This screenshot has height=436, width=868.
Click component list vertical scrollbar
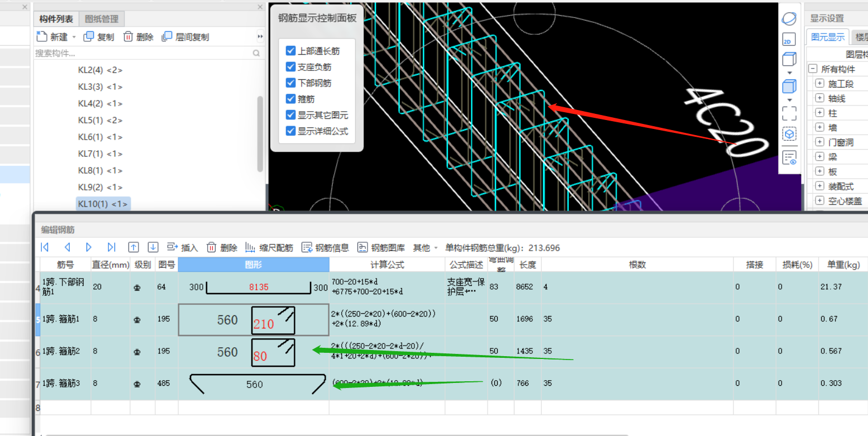coord(260,134)
